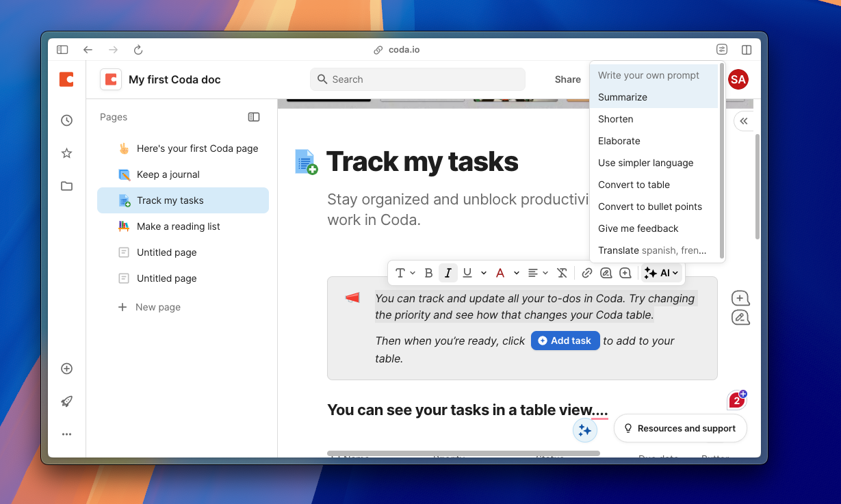Click the rocket icon in left rail
This screenshot has height=504, width=841.
66,401
